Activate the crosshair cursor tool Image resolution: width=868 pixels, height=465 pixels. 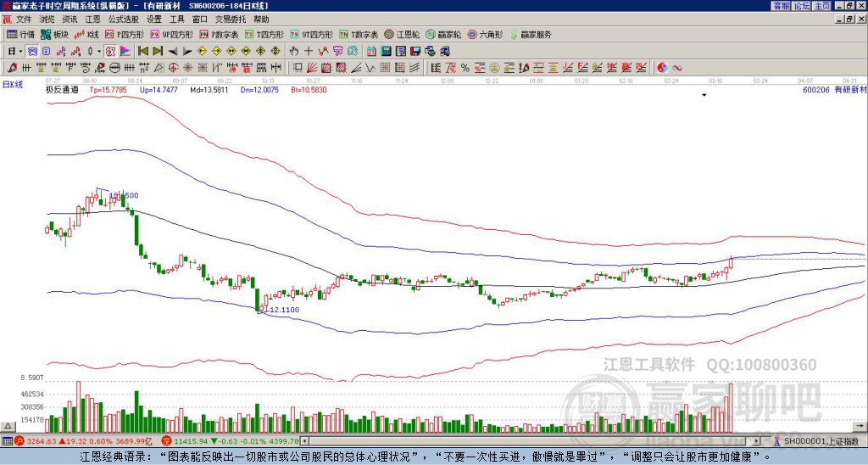click(x=309, y=51)
